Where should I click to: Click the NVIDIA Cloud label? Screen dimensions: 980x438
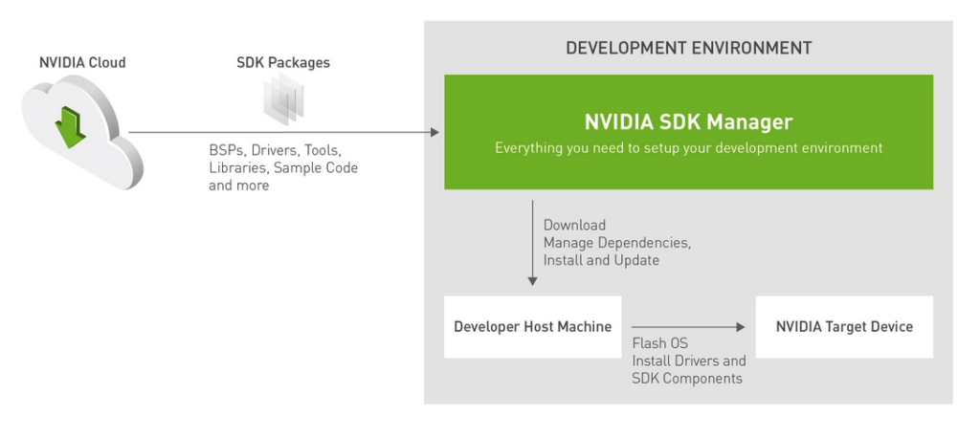click(81, 63)
